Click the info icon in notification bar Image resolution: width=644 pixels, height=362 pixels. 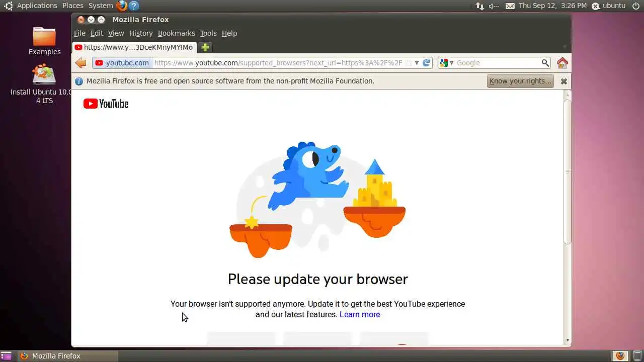click(x=79, y=81)
